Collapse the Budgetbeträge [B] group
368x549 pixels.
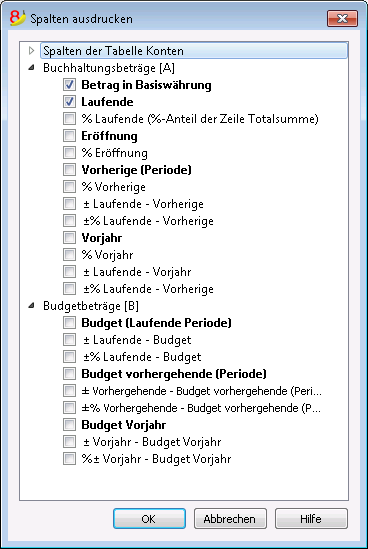tap(32, 306)
